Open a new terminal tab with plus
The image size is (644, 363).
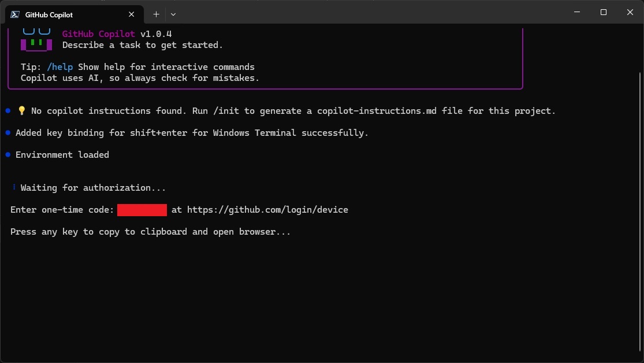pos(156,14)
